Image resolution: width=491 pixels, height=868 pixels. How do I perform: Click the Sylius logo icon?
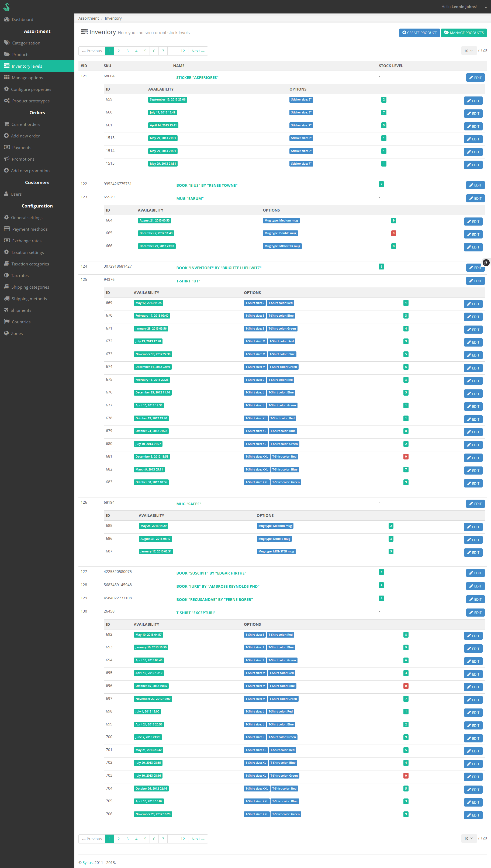click(x=6, y=6)
